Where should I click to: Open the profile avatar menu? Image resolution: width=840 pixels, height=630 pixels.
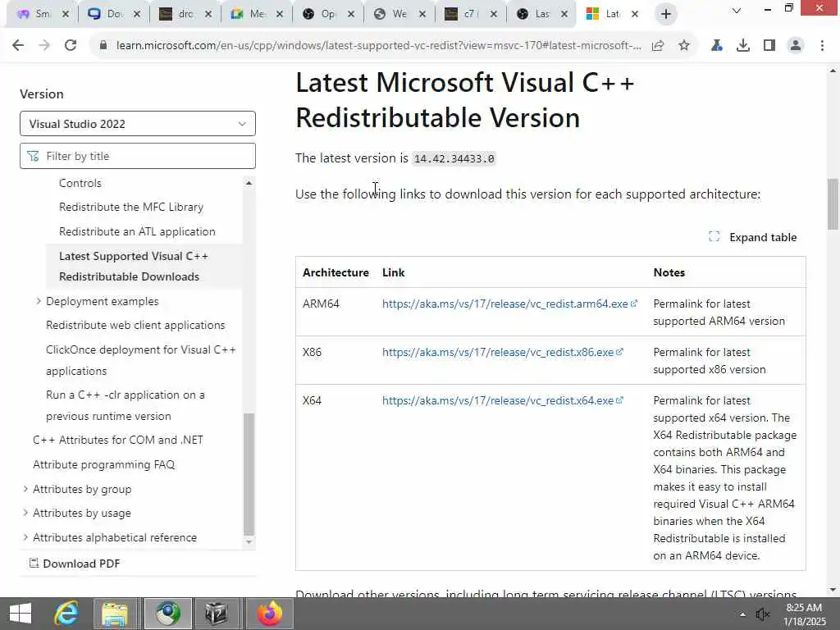coord(796,46)
